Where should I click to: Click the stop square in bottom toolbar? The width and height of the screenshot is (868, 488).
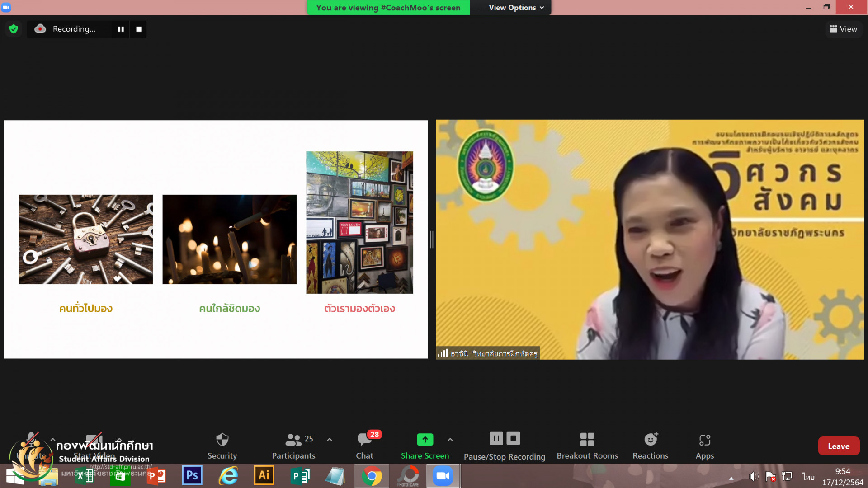[513, 438]
